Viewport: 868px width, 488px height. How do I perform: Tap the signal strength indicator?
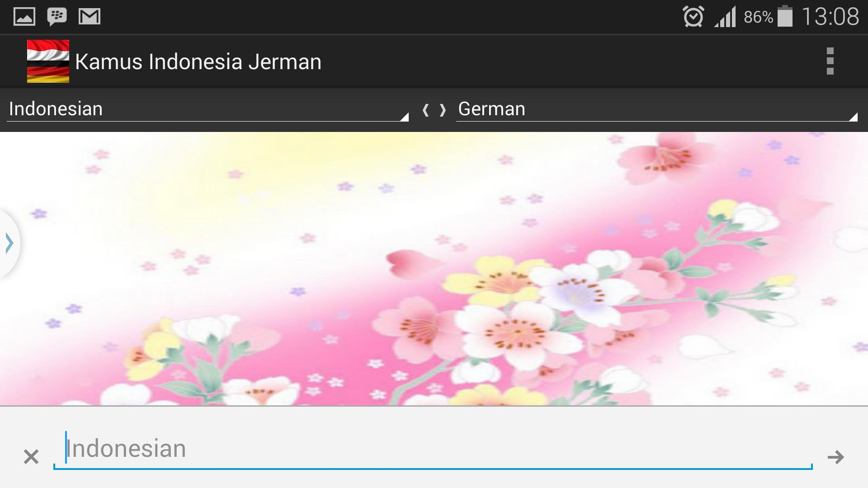(x=725, y=17)
